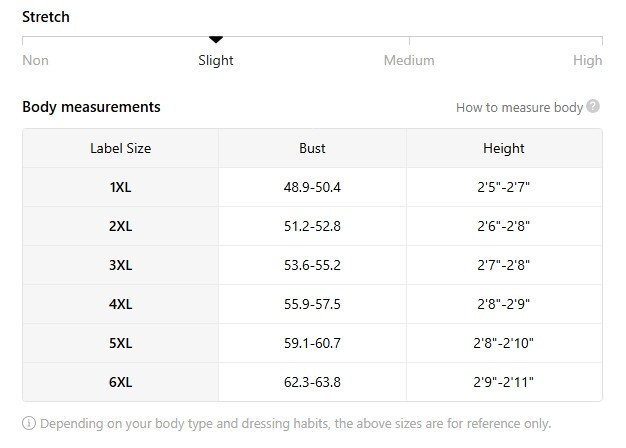Image resolution: width=626 pixels, height=448 pixels.
Task: Click the black stretch indicator triangle
Action: click(216, 39)
